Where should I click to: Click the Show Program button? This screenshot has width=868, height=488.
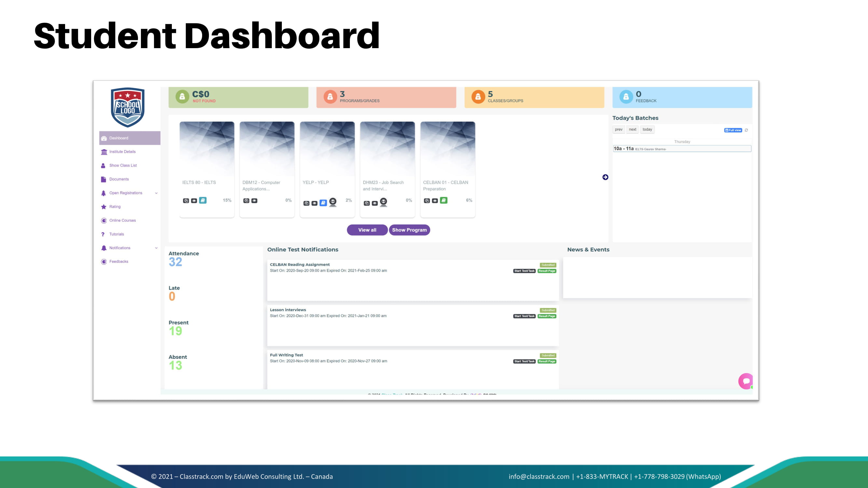(x=409, y=230)
